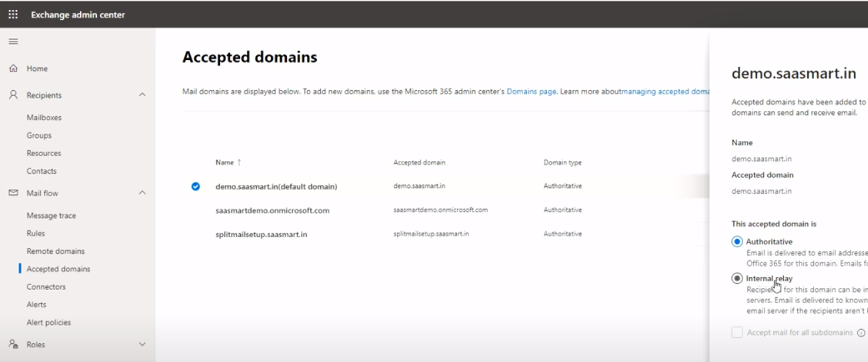Open the app launcher waffle icon

coord(13,14)
